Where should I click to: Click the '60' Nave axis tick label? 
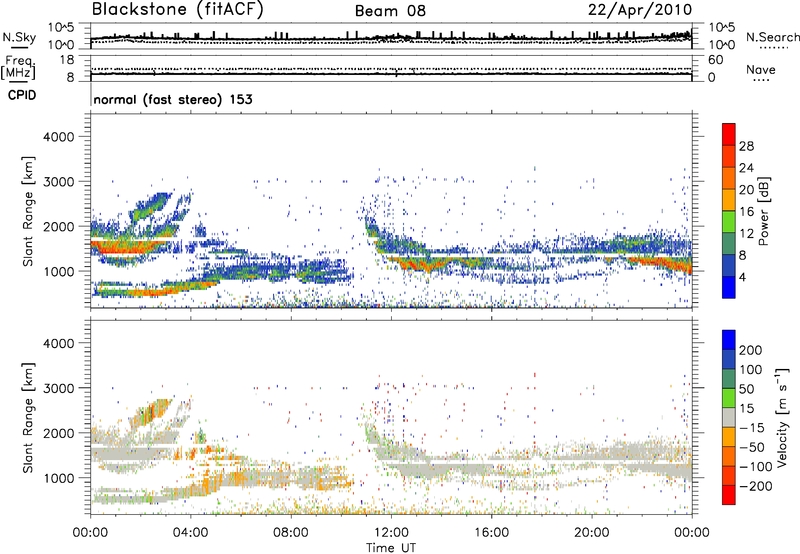tap(716, 60)
